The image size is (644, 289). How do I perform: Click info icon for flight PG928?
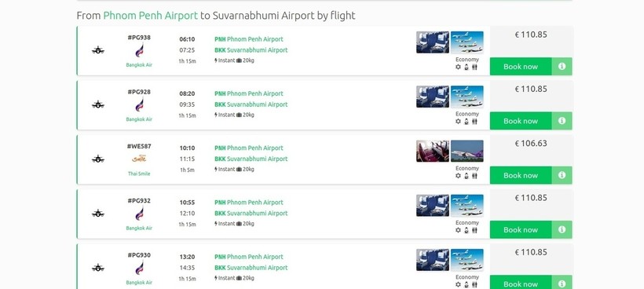coord(562,121)
